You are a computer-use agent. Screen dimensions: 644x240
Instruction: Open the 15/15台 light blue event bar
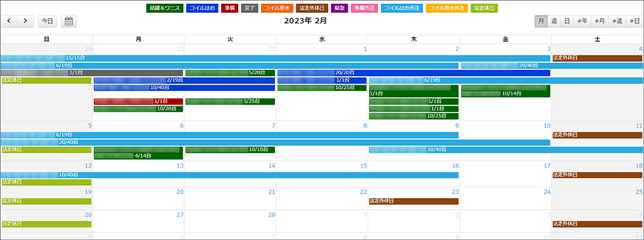pyautogui.click(x=275, y=58)
